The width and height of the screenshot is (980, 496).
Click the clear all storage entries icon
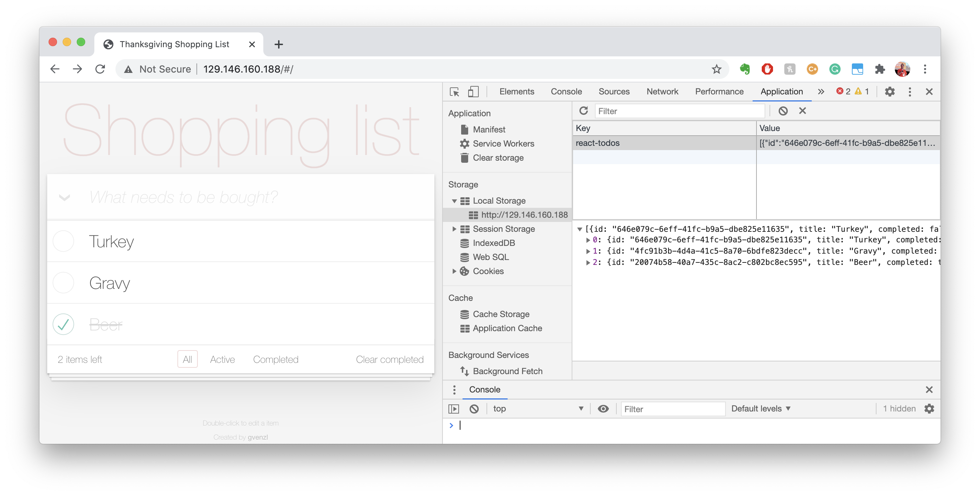coord(783,111)
